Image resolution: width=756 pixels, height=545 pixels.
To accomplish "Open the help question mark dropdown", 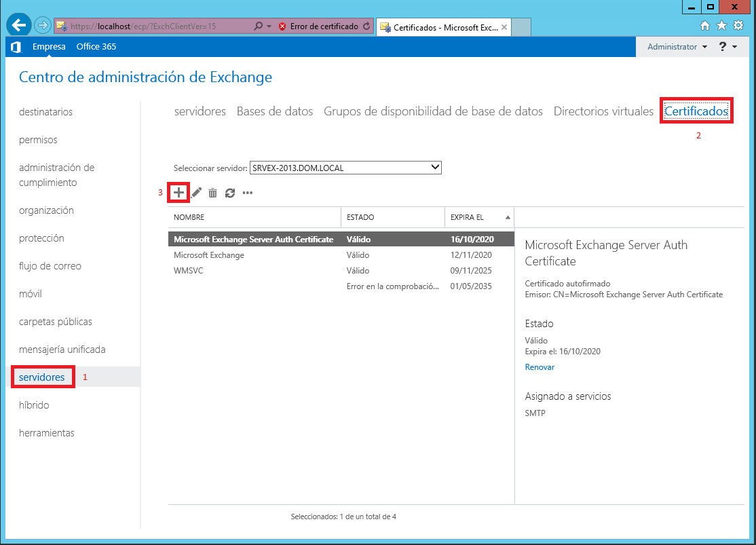I will 725,46.
